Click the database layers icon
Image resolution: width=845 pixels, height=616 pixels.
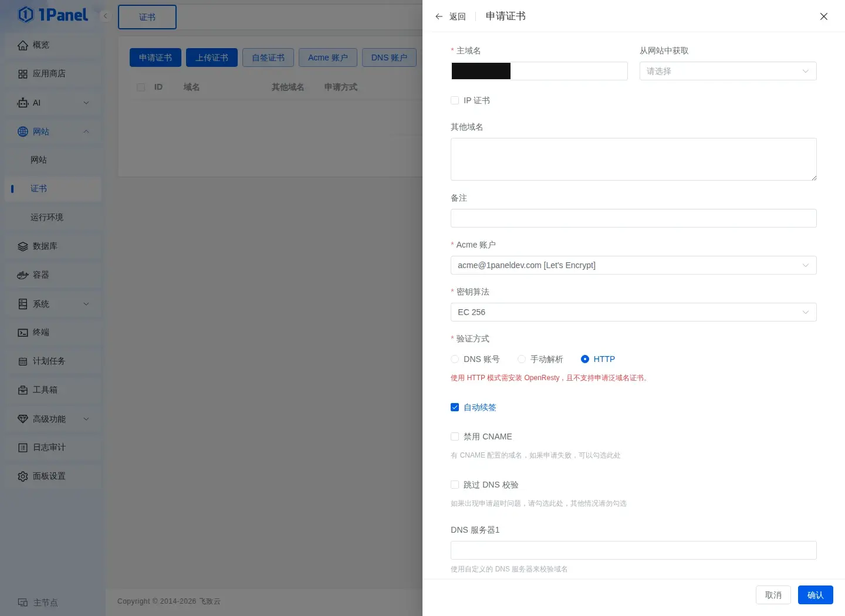click(x=23, y=246)
